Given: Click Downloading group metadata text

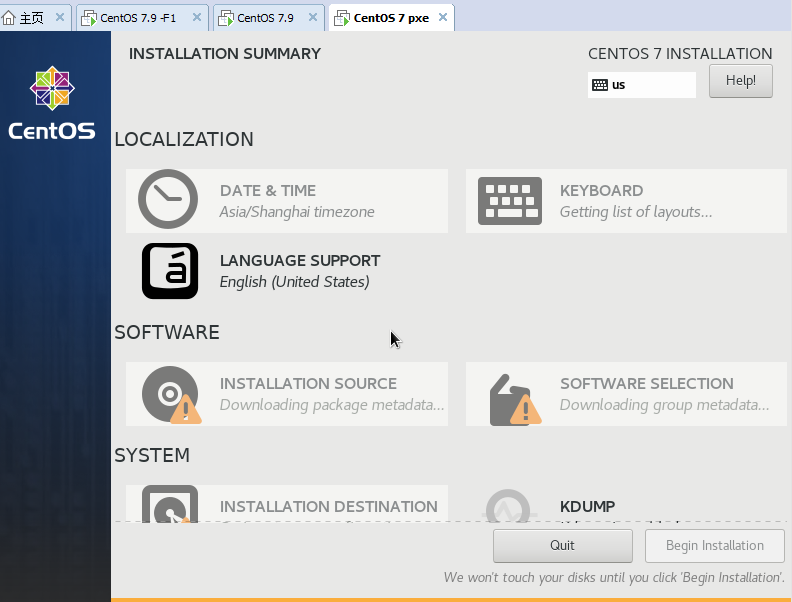Looking at the screenshot, I should 664,405.
